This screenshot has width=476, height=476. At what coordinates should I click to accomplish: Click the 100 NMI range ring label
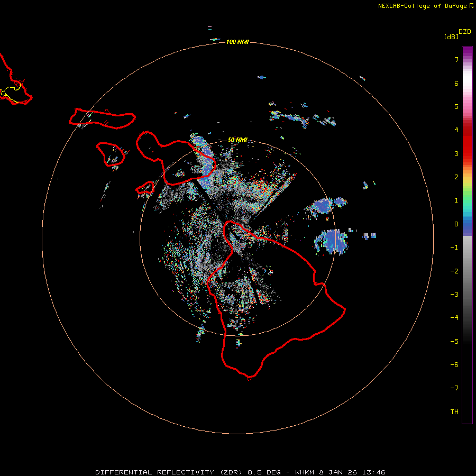(237, 42)
